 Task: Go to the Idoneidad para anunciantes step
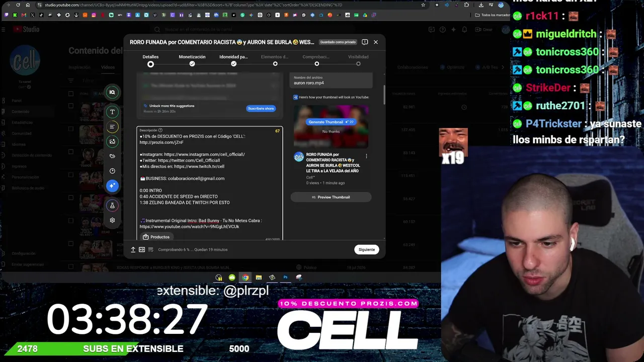[233, 60]
